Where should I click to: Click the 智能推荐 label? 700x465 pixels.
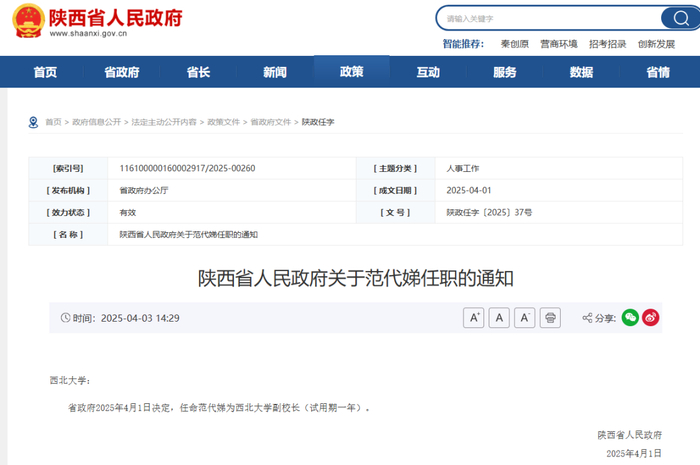tap(463, 44)
